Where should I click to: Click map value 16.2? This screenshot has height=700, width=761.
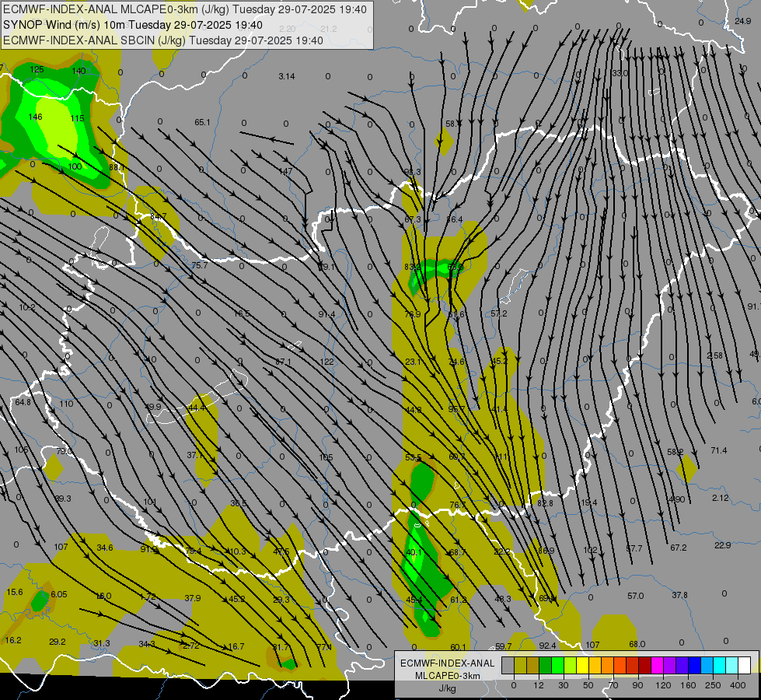point(13,640)
